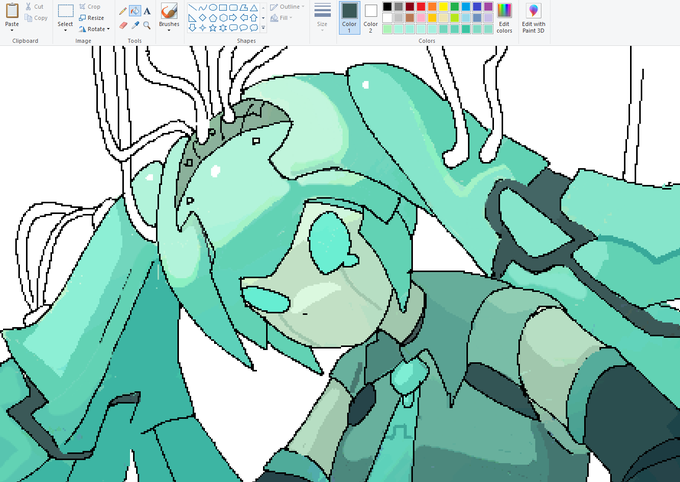Screen dimensions: 680x482
Task: Choose the Rounded rectangular callout shape
Action: 233,28
